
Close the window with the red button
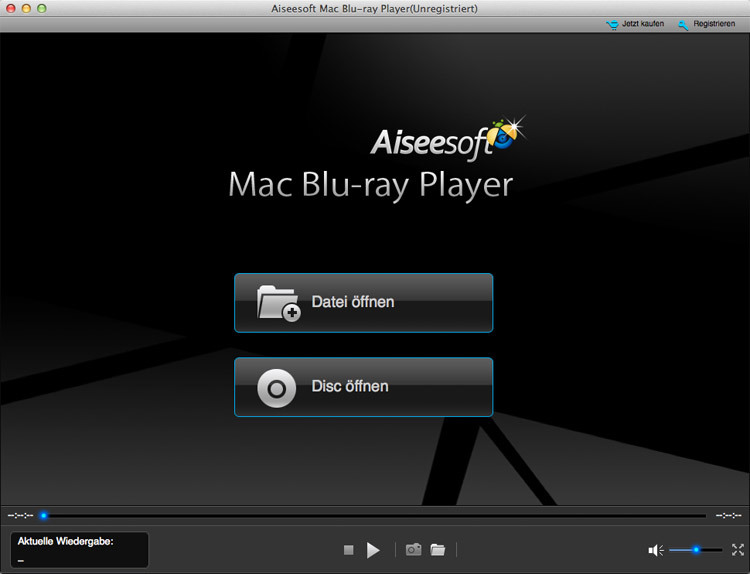(11, 8)
